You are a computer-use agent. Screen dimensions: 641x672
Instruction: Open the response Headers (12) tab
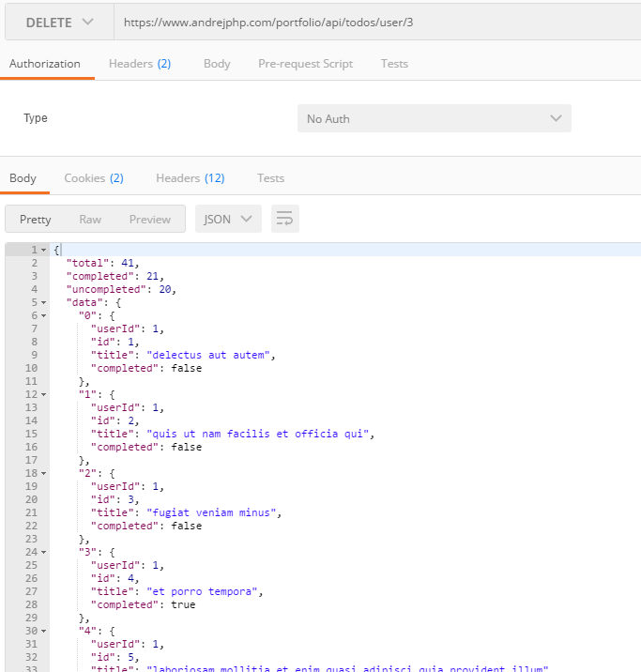click(191, 178)
